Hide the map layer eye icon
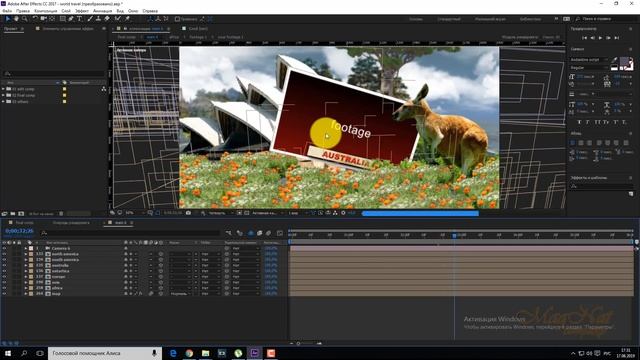640x360 pixels. point(4,293)
